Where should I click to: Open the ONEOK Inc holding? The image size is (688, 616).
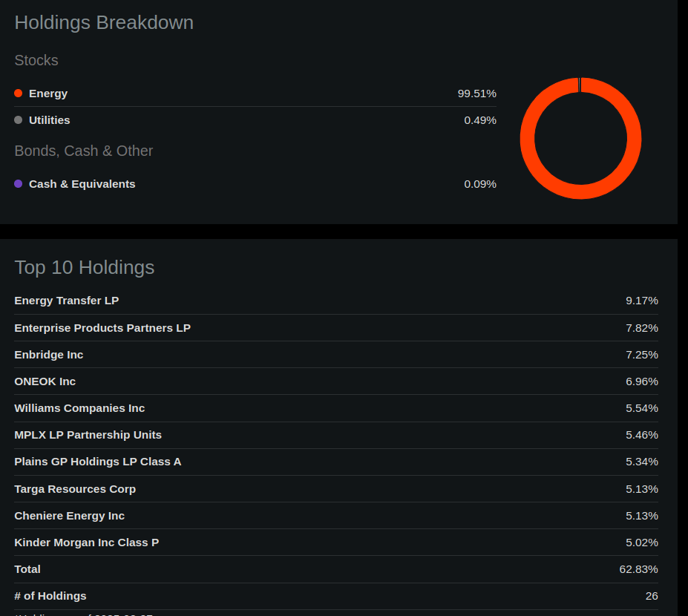[x=45, y=381]
